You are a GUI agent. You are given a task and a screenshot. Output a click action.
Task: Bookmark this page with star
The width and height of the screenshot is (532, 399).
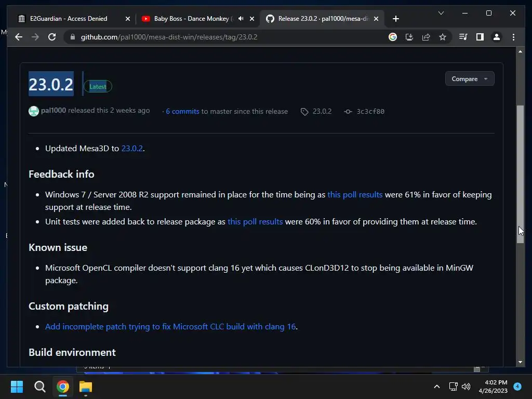pyautogui.click(x=443, y=37)
